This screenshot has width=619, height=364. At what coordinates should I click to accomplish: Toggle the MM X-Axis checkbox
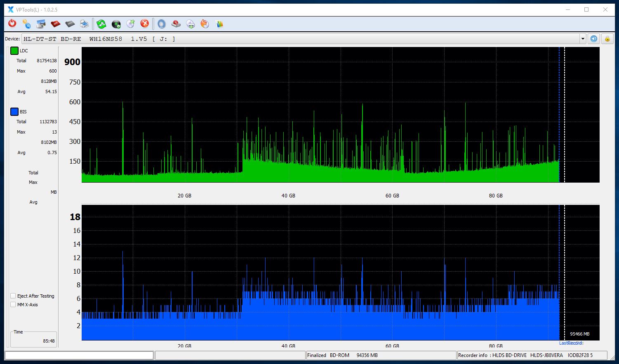pyautogui.click(x=13, y=305)
